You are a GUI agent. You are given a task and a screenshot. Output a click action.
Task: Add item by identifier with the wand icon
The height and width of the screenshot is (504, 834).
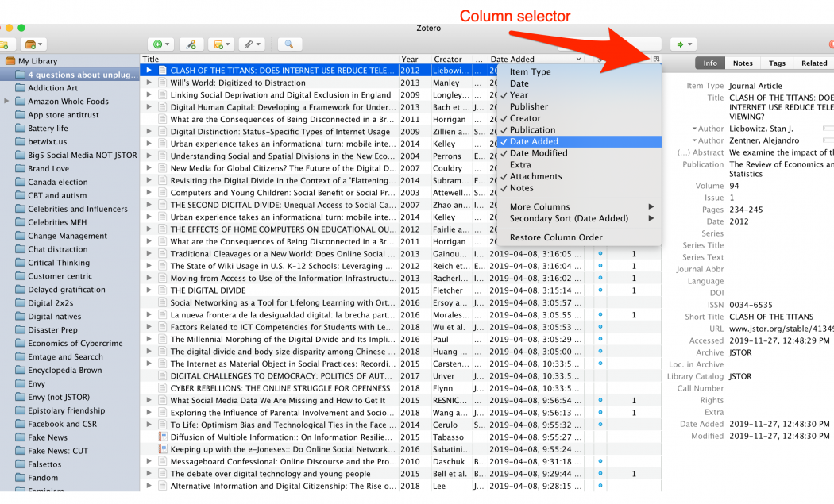[191, 44]
